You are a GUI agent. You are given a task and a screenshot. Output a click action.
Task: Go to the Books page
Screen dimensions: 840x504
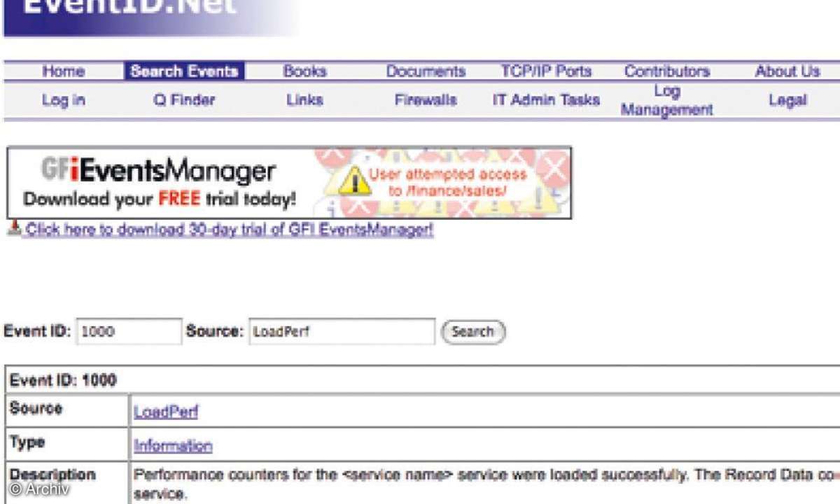(x=304, y=71)
